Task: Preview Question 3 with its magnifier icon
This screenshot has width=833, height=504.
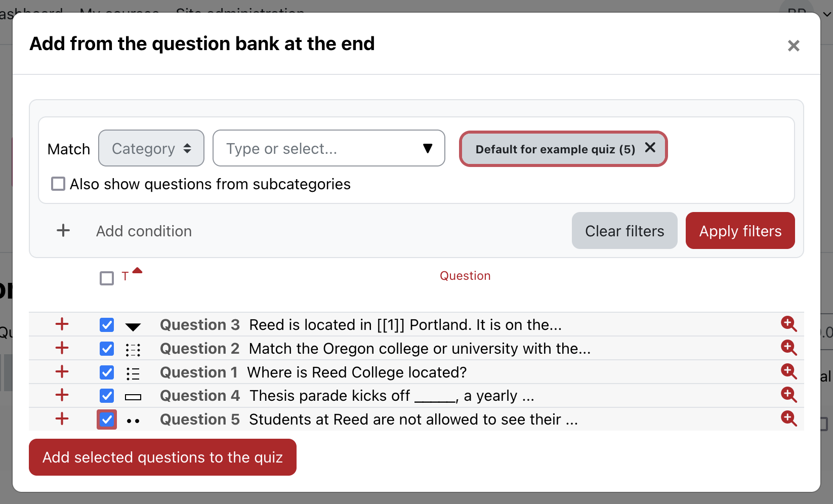Action: pos(788,324)
